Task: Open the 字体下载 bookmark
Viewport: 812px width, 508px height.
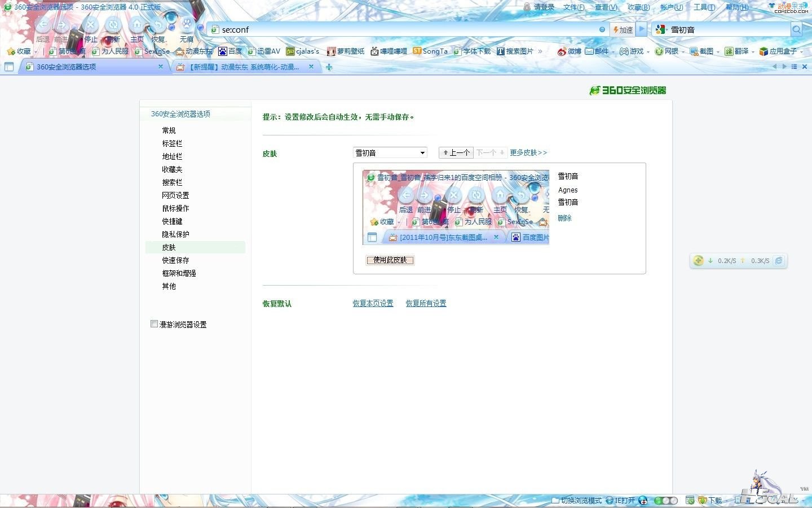Action: (x=473, y=51)
